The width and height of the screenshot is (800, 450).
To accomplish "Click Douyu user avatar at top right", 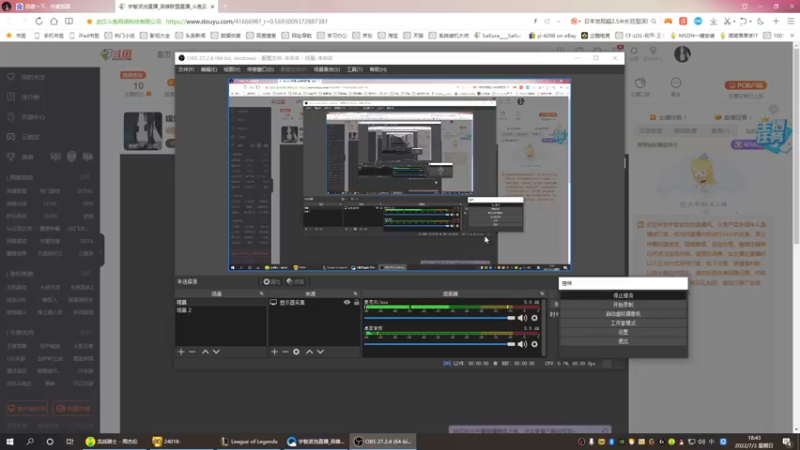I will click(682, 54).
